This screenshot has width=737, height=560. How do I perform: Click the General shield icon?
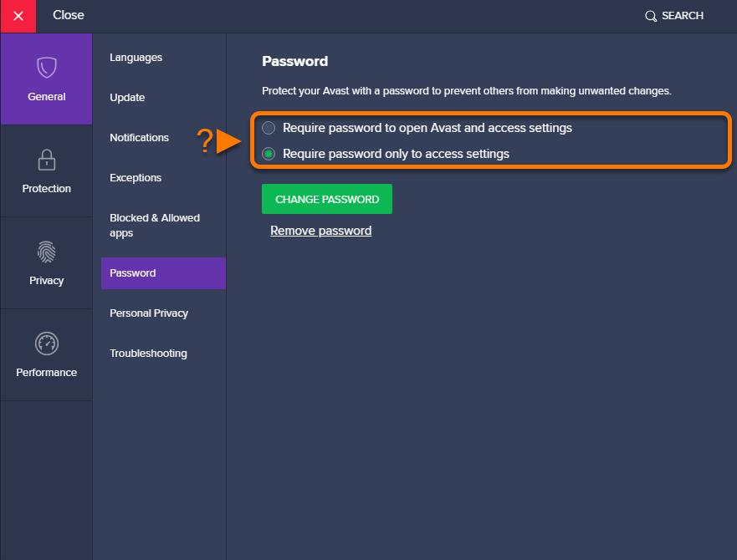point(46,68)
